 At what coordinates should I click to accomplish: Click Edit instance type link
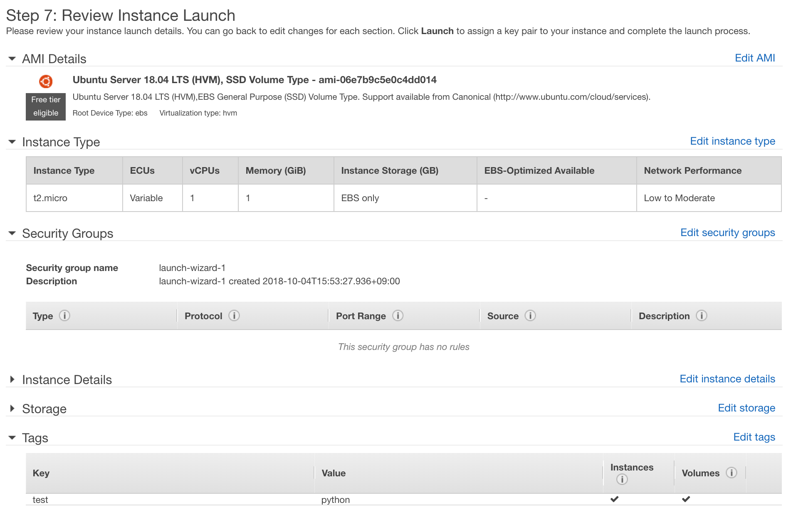pos(732,141)
